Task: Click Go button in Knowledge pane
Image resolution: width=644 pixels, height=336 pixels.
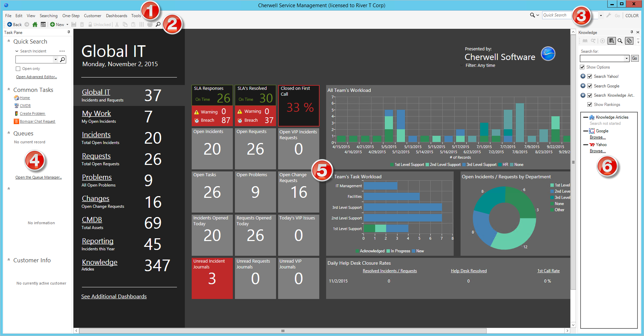Action: tap(634, 58)
